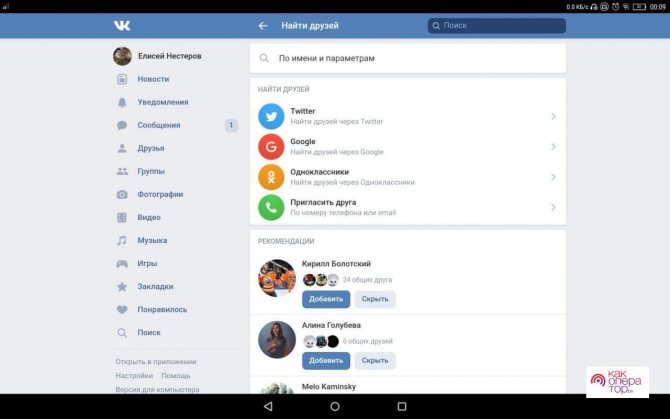Open Кирилл Болотский profile photo
The image size is (670, 419).
tap(277, 278)
